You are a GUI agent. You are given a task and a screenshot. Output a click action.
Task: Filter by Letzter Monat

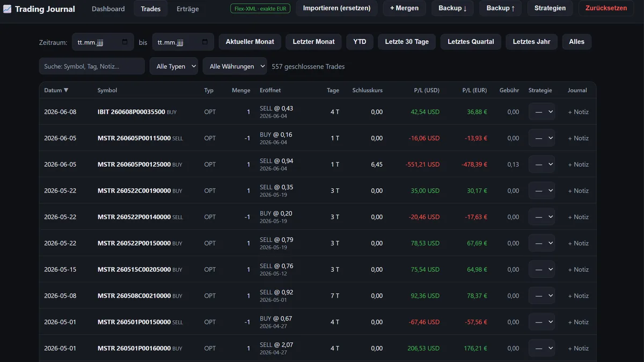(x=314, y=42)
